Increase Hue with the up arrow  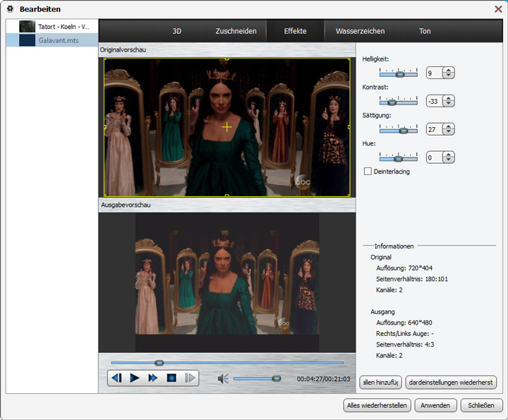(449, 155)
